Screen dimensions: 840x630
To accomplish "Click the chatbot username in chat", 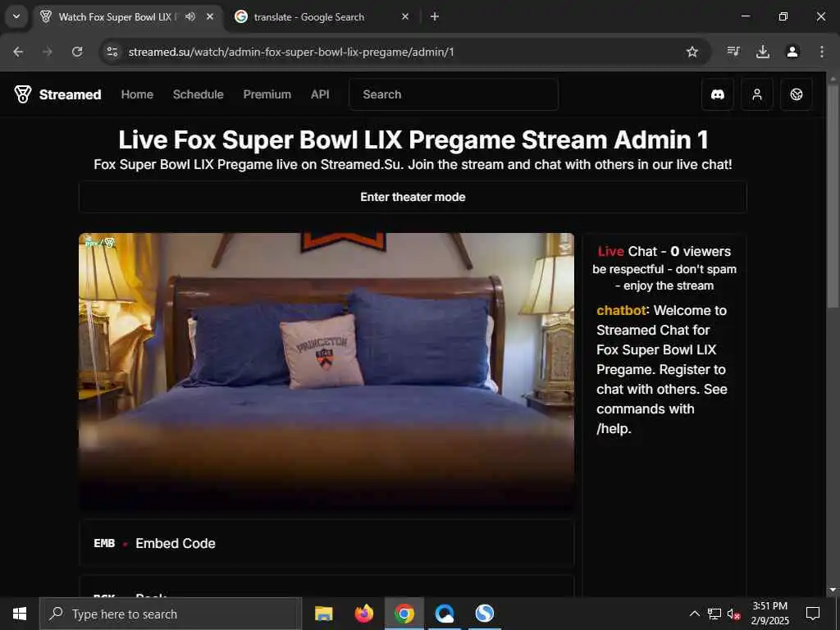I will (622, 311).
